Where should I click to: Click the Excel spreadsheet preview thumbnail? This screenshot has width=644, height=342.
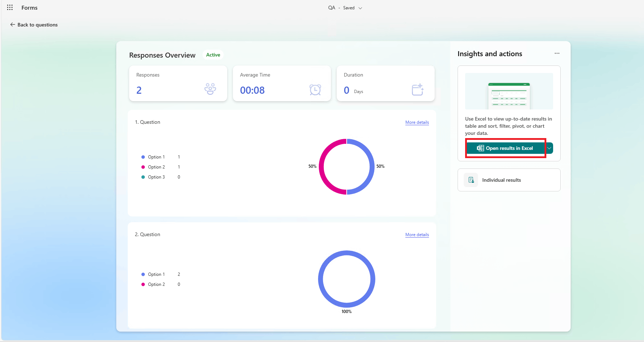pos(509,91)
